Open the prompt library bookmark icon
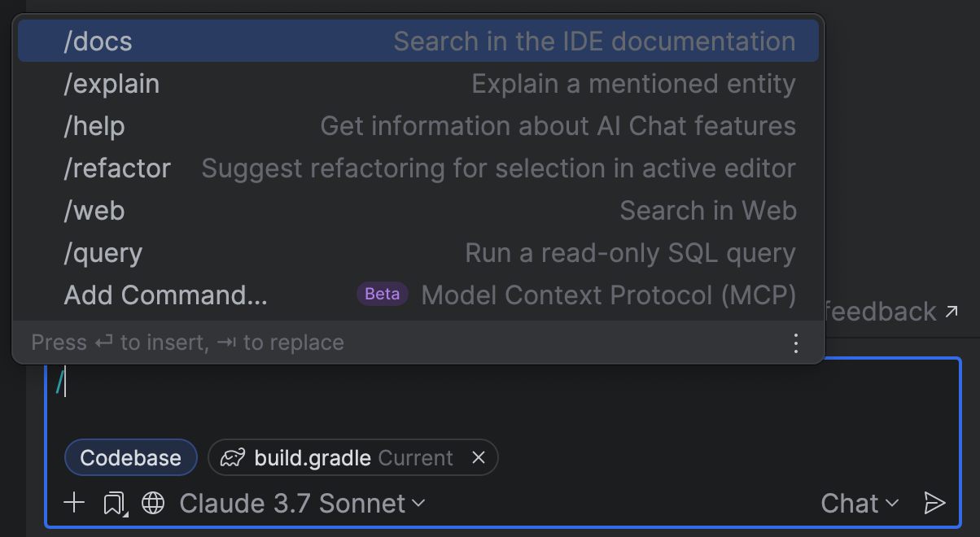Viewport: 980px width, 537px height. 115,504
